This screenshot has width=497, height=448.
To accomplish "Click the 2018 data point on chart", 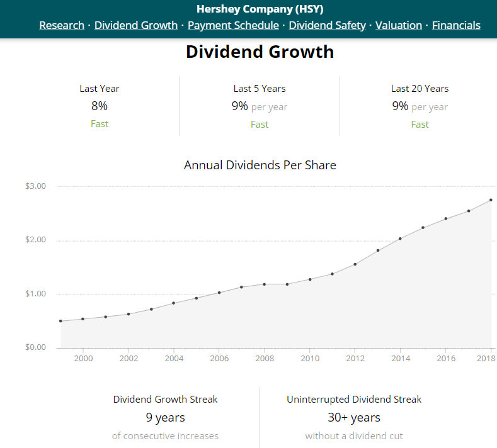I will 491,200.
